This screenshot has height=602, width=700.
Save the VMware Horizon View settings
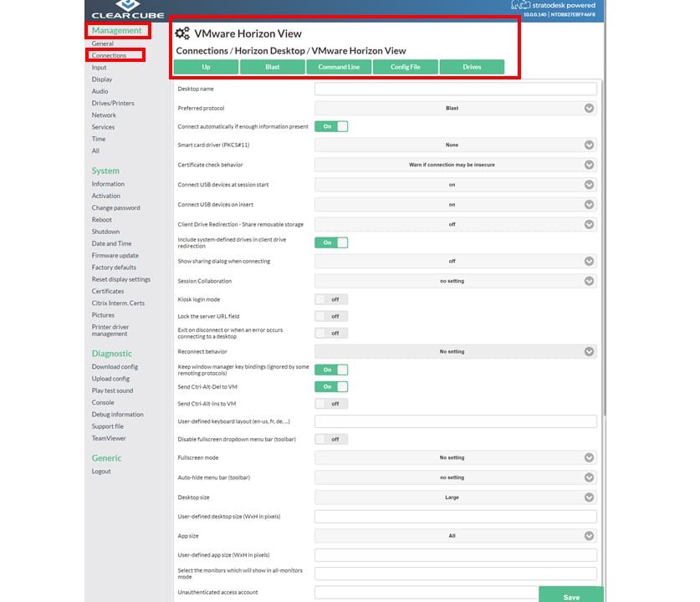click(571, 595)
